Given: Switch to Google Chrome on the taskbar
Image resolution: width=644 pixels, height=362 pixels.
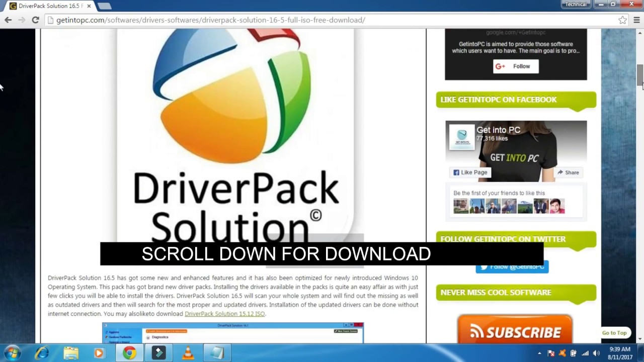Looking at the screenshot, I should [129, 353].
